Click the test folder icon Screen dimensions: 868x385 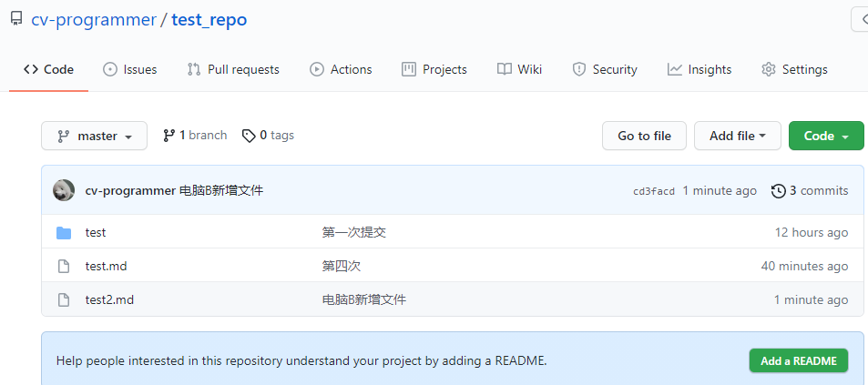(64, 232)
